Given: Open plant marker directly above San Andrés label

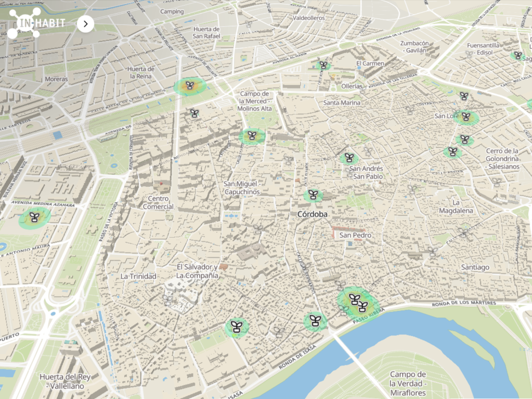Looking at the screenshot, I should 349,158.
